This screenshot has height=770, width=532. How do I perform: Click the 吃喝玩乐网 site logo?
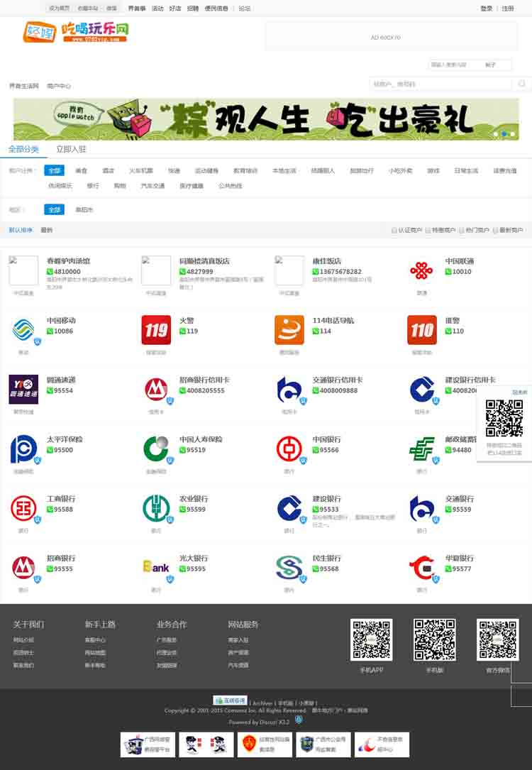click(76, 31)
